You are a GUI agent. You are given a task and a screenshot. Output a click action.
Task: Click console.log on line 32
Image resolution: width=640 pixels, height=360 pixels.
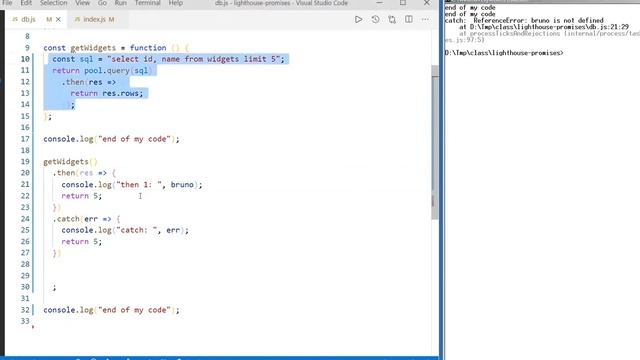click(68, 310)
